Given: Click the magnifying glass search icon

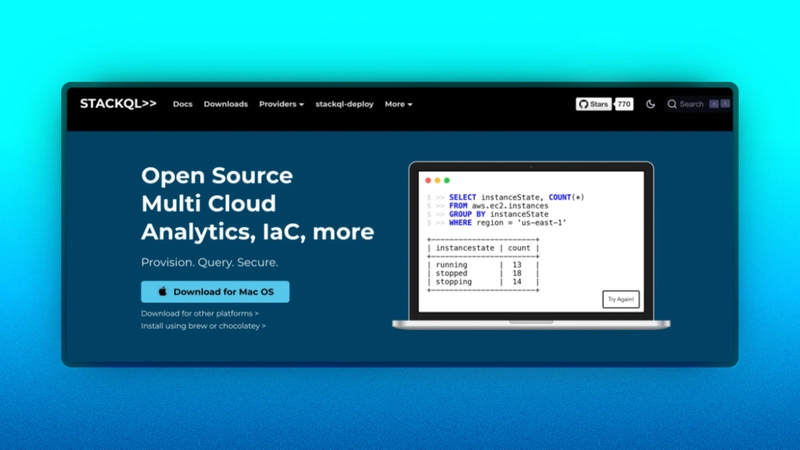Looking at the screenshot, I should 673,104.
